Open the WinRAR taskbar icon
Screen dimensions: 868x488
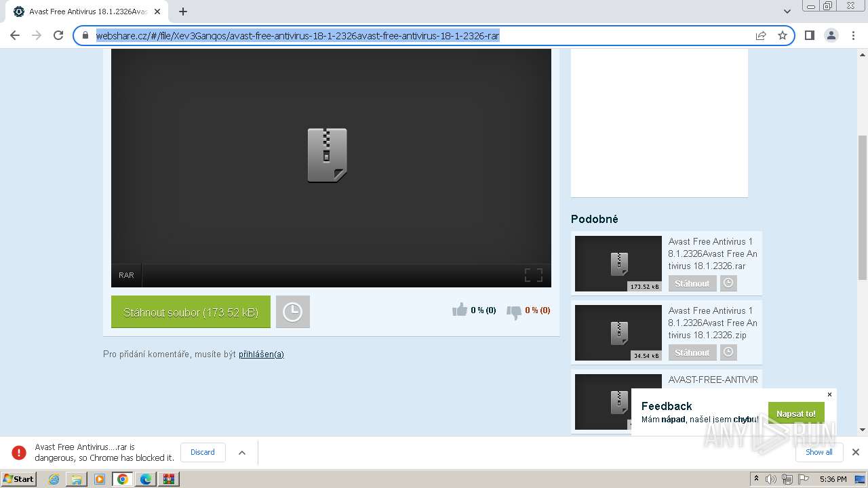click(169, 479)
